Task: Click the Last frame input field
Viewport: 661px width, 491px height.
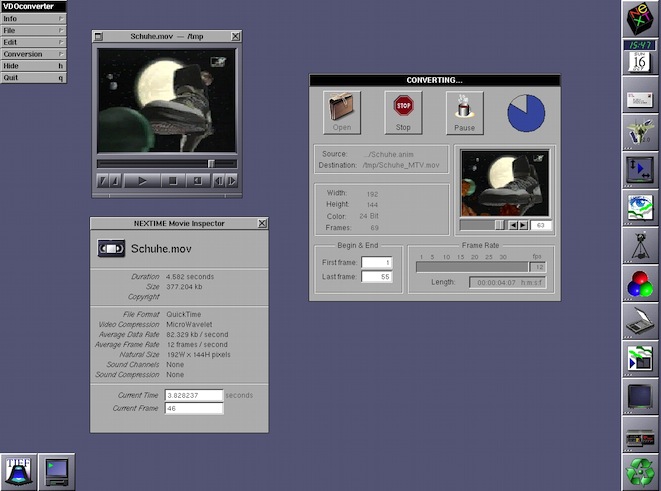Action: click(377, 276)
